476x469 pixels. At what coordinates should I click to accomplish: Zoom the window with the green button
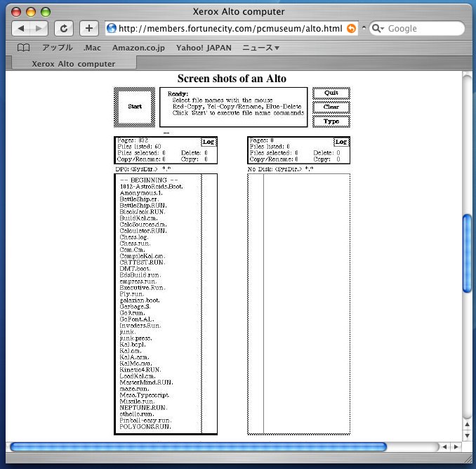click(46, 12)
